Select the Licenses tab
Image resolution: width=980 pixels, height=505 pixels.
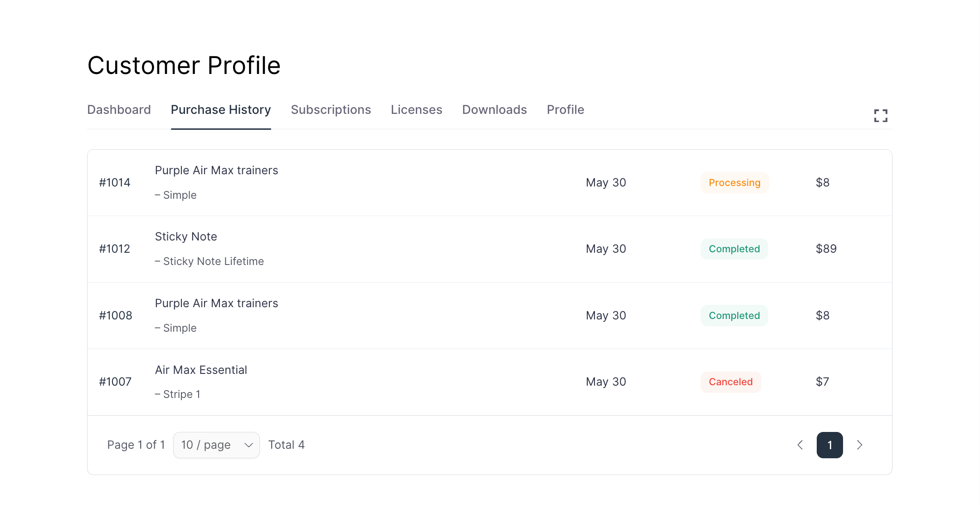click(416, 109)
